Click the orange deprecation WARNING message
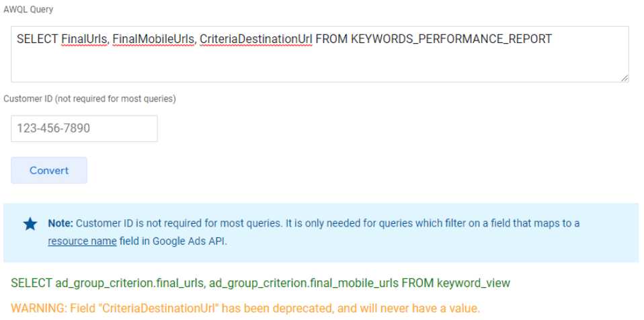The image size is (644, 320). point(245,308)
